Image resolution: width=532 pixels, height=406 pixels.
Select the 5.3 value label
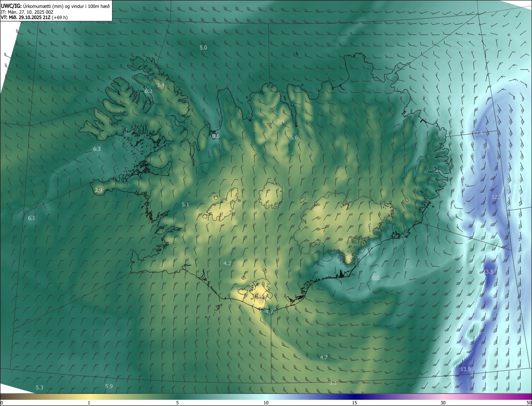pyautogui.click(x=39, y=388)
